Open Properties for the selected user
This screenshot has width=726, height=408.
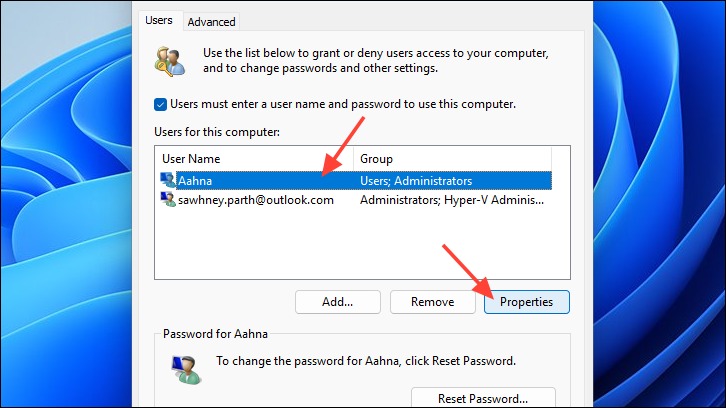coord(526,302)
